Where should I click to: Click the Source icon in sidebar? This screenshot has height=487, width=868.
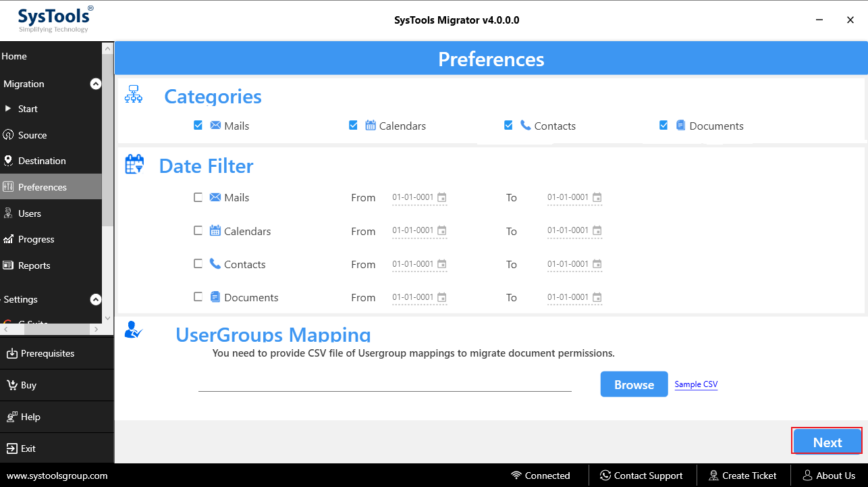8,134
